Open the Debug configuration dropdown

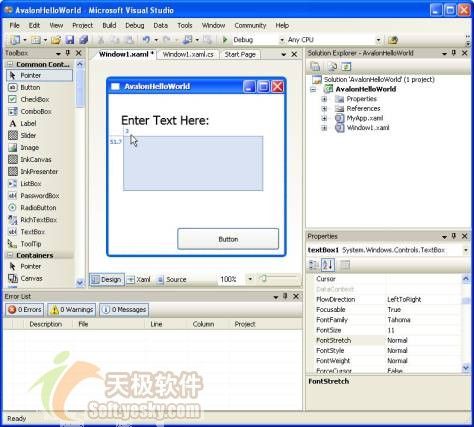282,40
